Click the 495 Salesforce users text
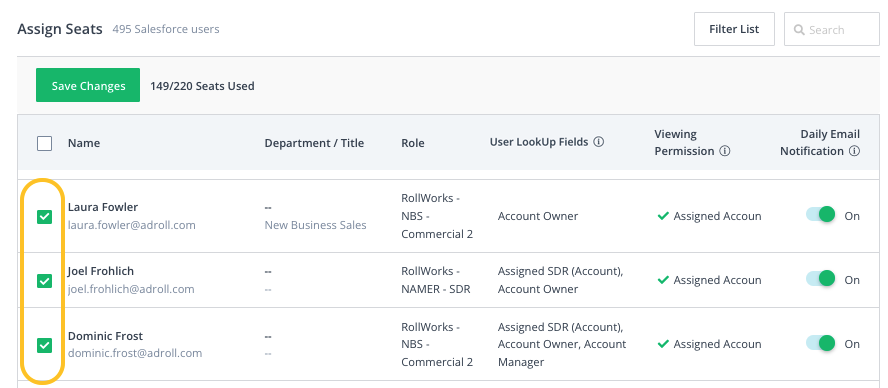 (x=166, y=29)
